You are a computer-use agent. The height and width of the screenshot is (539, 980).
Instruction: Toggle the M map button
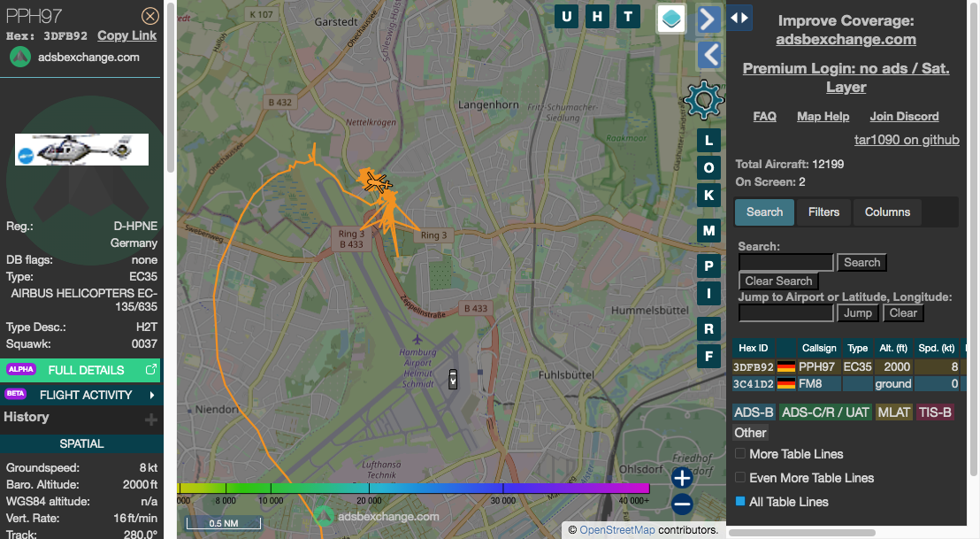pos(708,231)
